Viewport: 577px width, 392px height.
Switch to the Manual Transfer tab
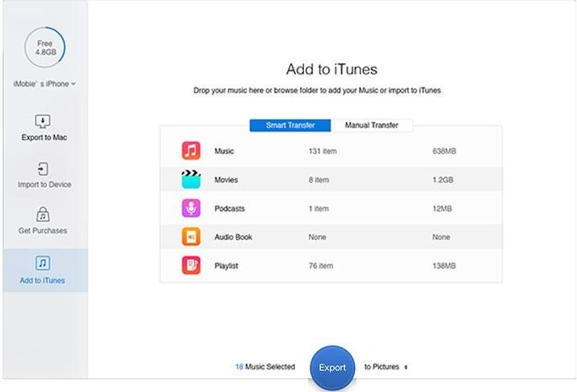pyautogui.click(x=372, y=125)
